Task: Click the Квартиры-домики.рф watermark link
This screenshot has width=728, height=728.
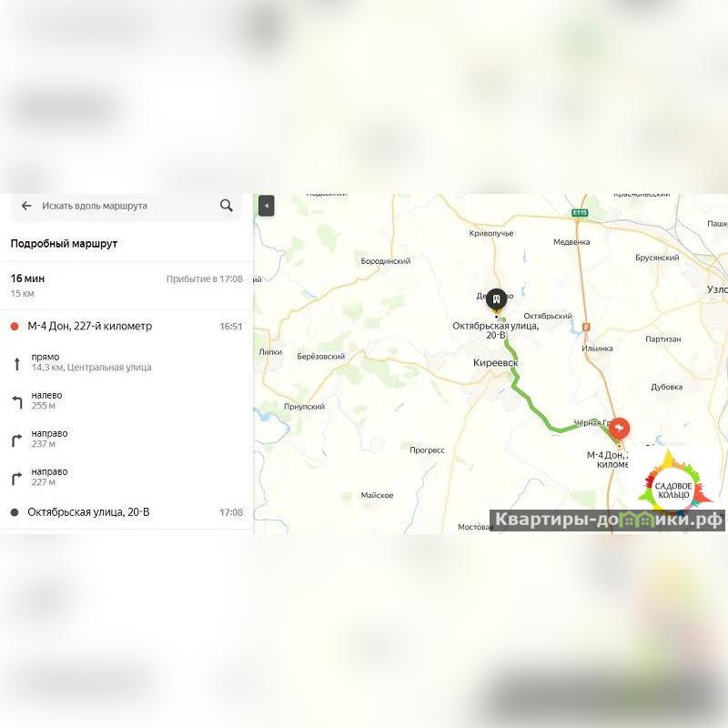Action: [x=607, y=520]
